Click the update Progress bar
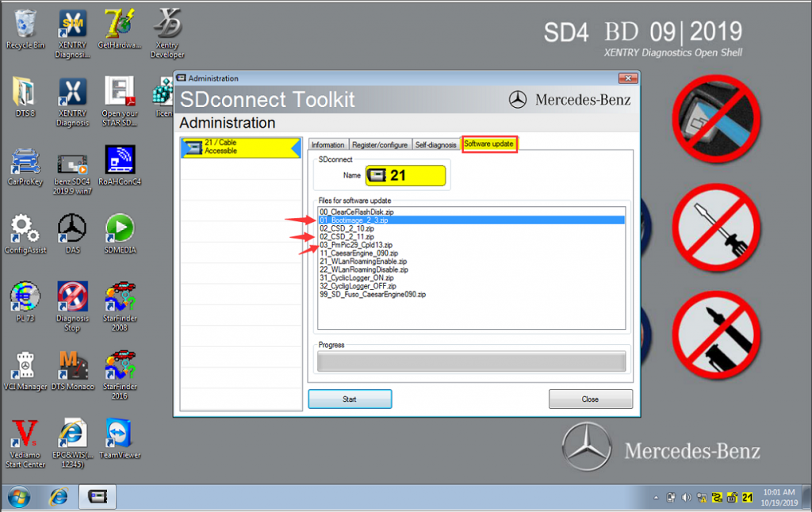This screenshot has width=812, height=512. click(471, 361)
